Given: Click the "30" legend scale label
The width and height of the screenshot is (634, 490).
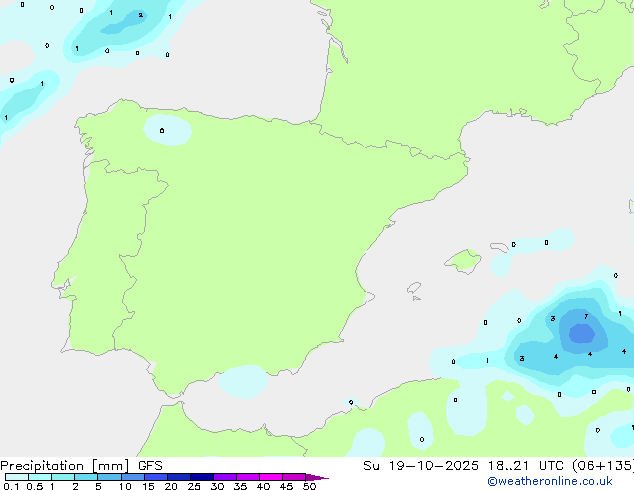Looking at the screenshot, I should (217, 486).
